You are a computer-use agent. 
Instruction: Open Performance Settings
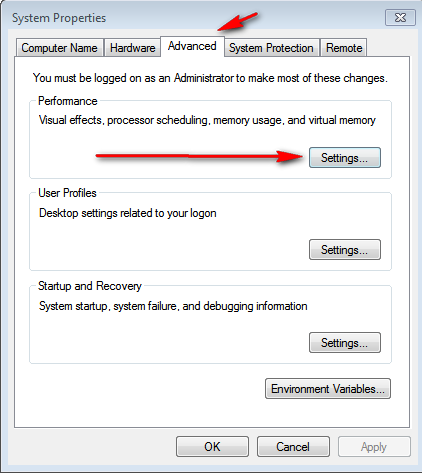click(x=345, y=157)
